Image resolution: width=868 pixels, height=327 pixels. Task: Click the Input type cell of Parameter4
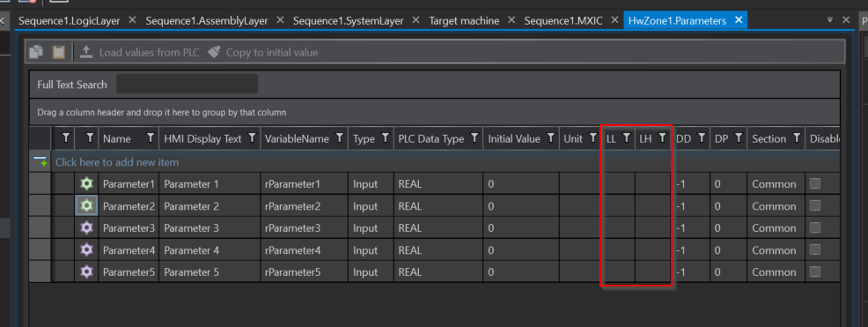pos(371,250)
